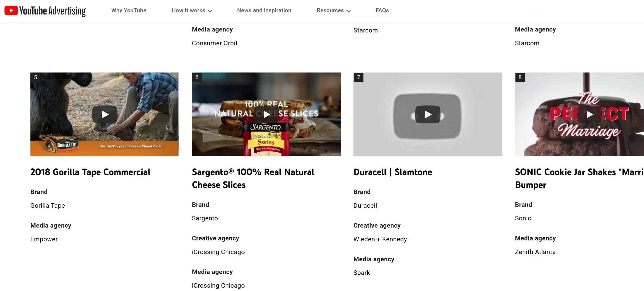Viewport: 644px width, 291px height.
Task: Select the Zenith Atlanta text
Action: tap(535, 252)
